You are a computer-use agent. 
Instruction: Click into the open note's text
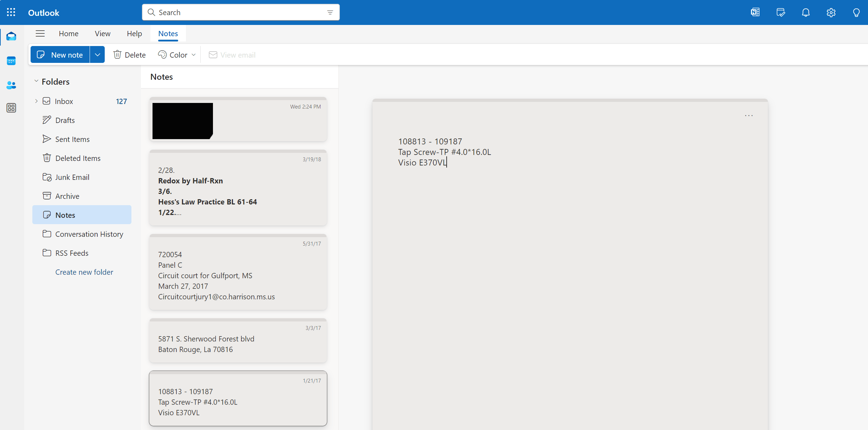pyautogui.click(x=445, y=152)
